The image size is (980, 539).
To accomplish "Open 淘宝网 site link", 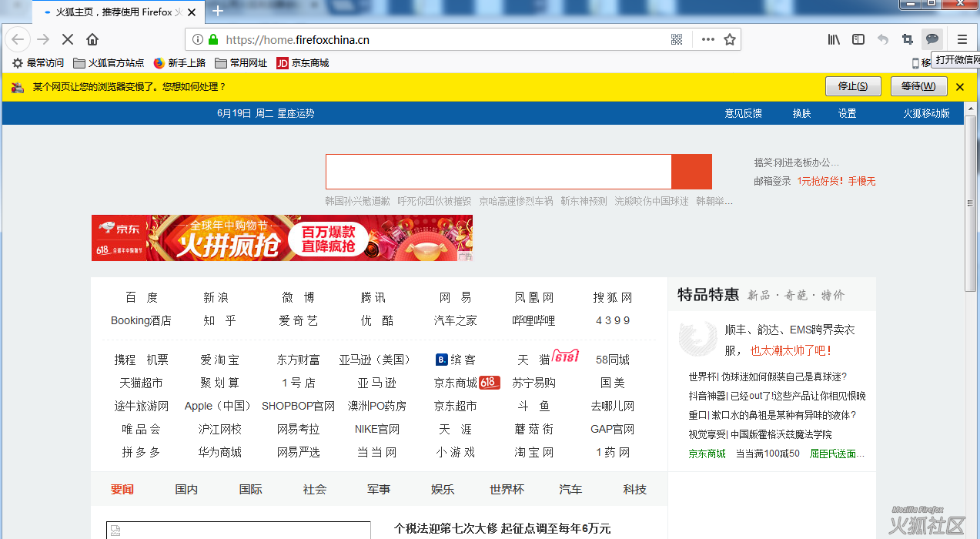I will [x=533, y=452].
